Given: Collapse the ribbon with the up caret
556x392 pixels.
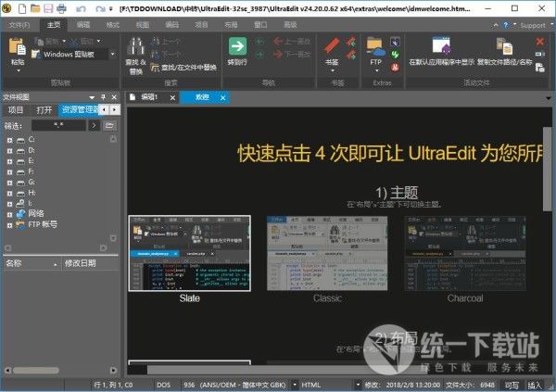Looking at the screenshot, I should click(x=496, y=25).
